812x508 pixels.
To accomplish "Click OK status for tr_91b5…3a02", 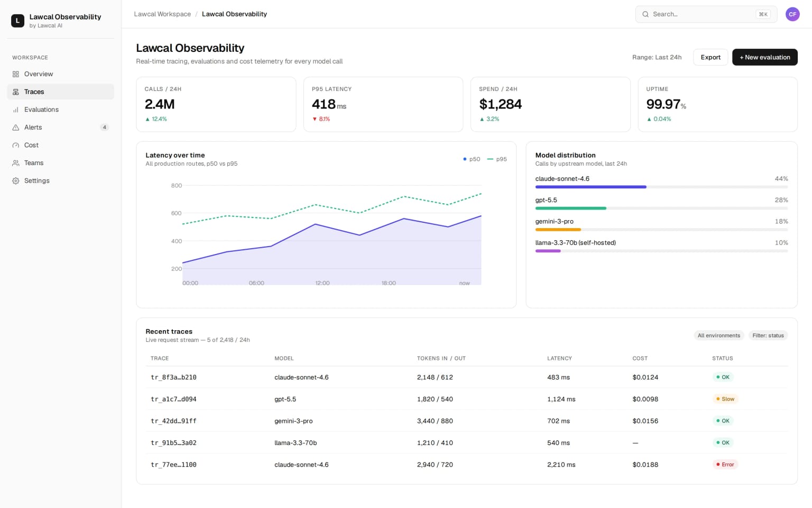I will point(723,443).
